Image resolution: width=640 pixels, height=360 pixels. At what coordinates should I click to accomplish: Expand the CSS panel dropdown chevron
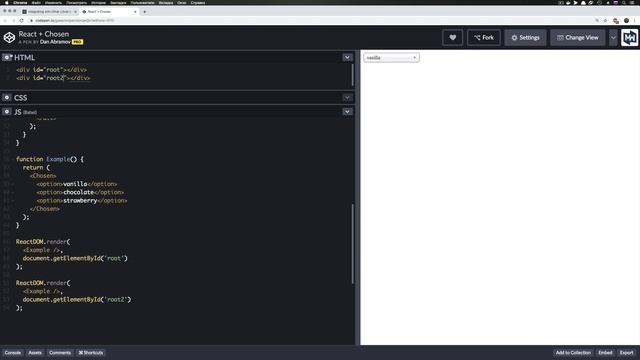pos(347,98)
